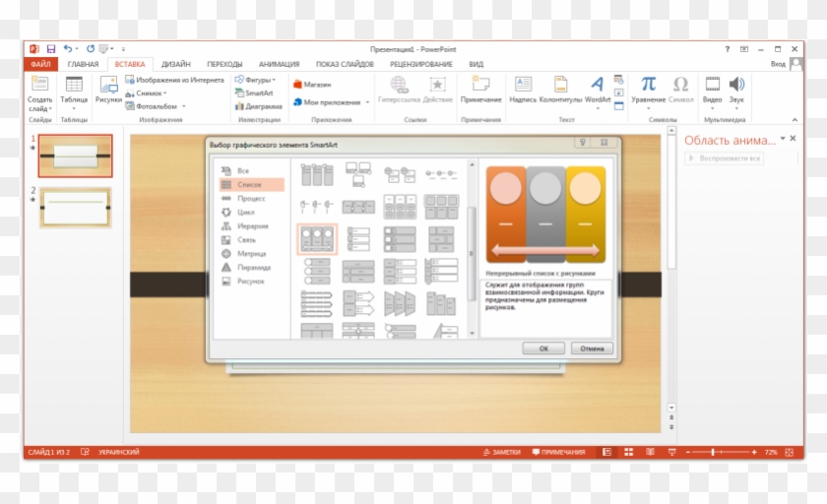Click the Гиперссылка icon
827x504 pixels.
pyautogui.click(x=399, y=85)
